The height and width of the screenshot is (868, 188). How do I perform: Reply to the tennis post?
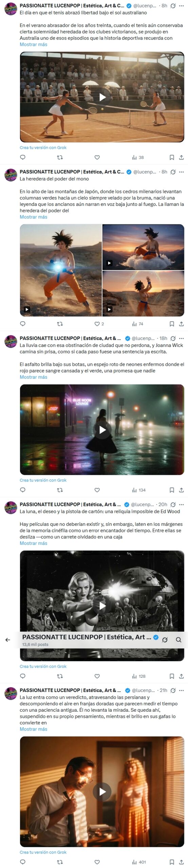tap(23, 157)
